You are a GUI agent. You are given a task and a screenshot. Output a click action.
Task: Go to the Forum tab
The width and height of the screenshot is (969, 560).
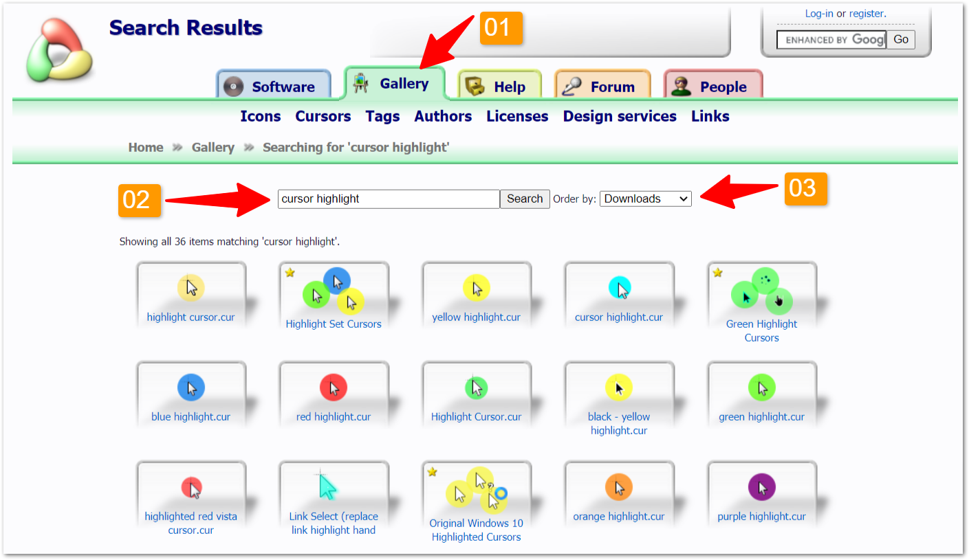(602, 85)
